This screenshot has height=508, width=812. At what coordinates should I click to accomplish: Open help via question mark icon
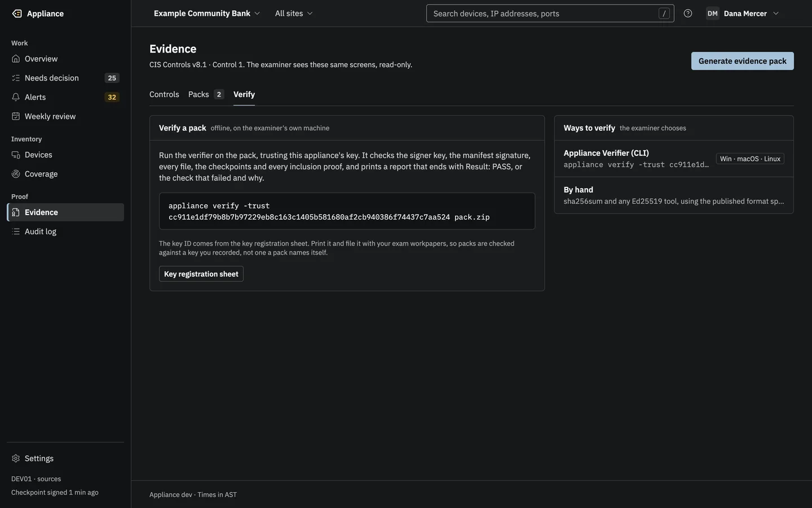click(x=688, y=14)
